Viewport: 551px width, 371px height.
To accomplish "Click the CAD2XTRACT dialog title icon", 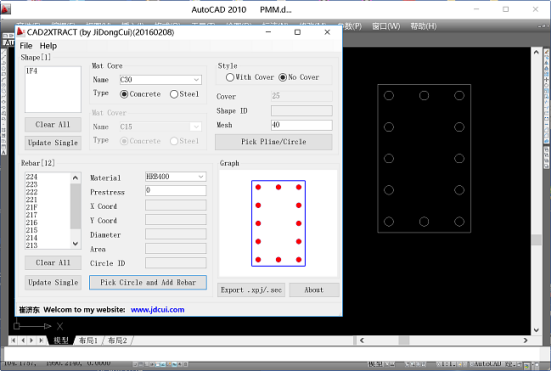I will point(21,32).
